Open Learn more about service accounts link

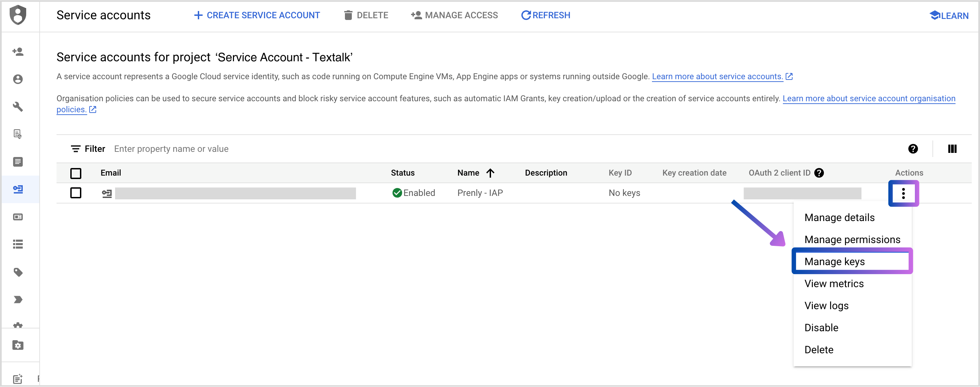coord(717,76)
